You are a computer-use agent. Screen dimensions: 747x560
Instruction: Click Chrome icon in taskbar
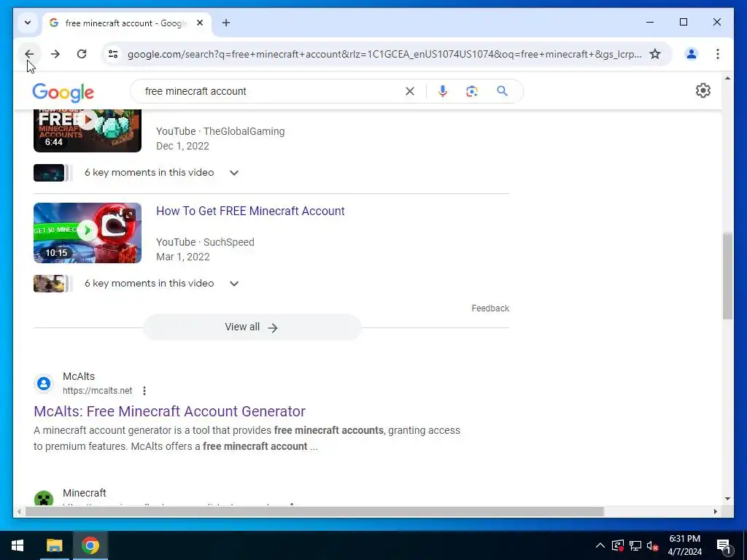tap(90, 545)
